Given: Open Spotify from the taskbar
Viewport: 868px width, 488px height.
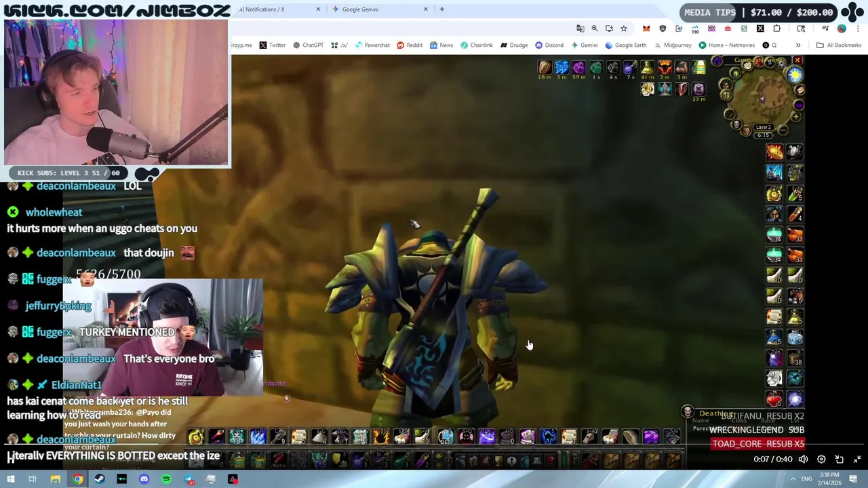Looking at the screenshot, I should point(166,479).
